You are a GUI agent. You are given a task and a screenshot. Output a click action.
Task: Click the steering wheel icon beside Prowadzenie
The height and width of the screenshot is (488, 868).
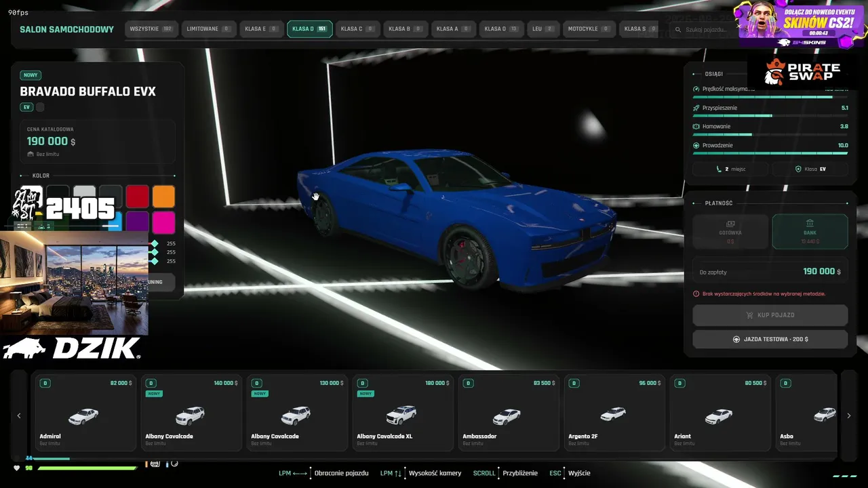(696, 145)
